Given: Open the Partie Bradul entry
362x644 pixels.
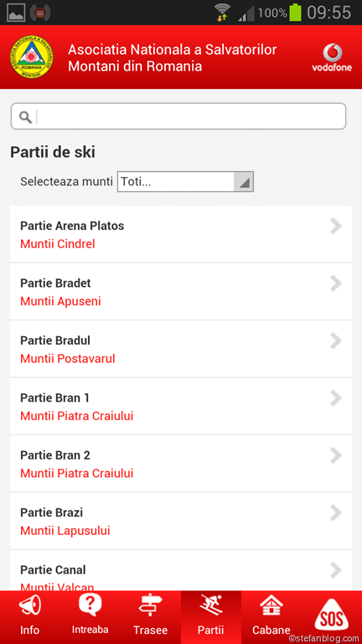Looking at the screenshot, I should pos(181,349).
